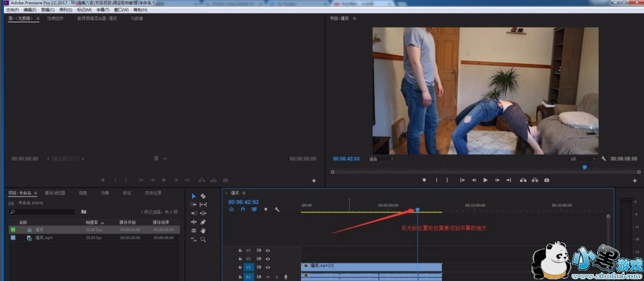Click the new bin folder icon in the project panel
Screen dimensions: 644x281
84,211
